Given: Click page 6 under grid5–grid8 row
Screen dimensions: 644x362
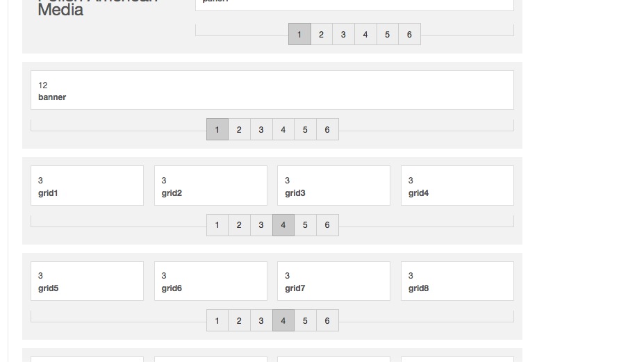Looking at the screenshot, I should [327, 320].
